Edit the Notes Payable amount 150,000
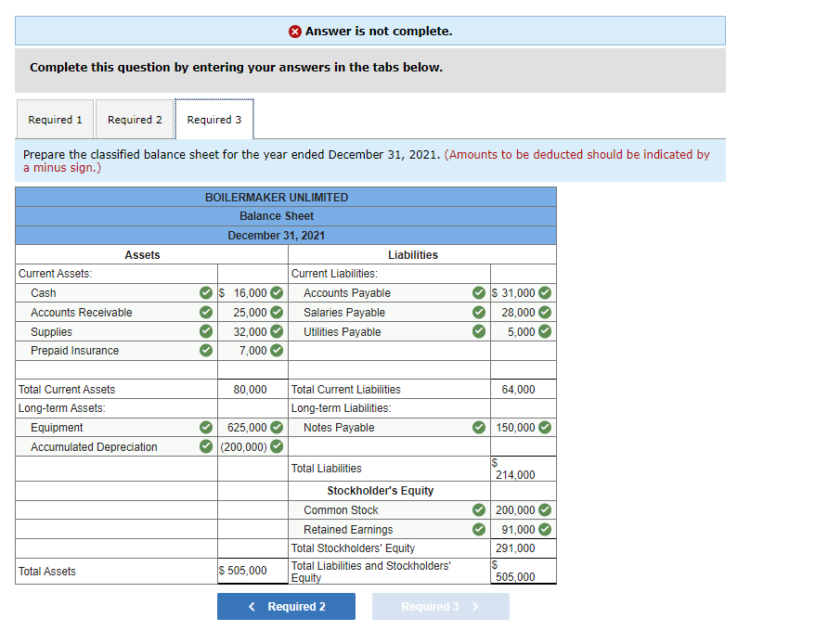 coord(524,428)
